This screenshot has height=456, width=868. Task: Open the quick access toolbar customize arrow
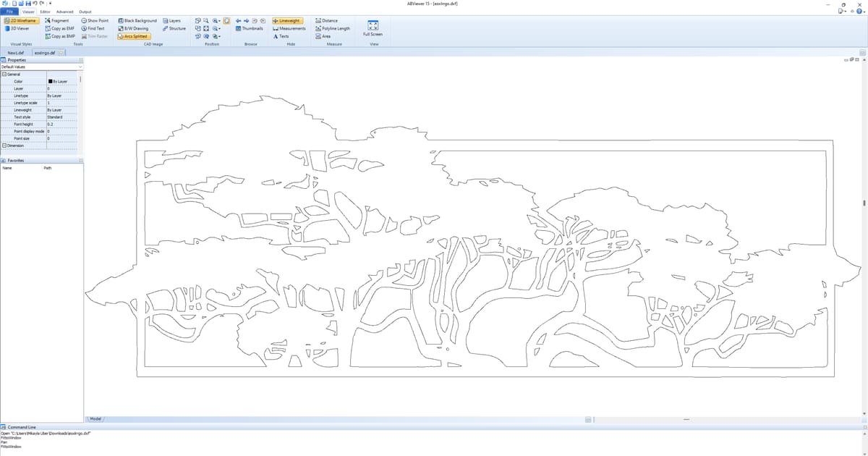click(51, 4)
